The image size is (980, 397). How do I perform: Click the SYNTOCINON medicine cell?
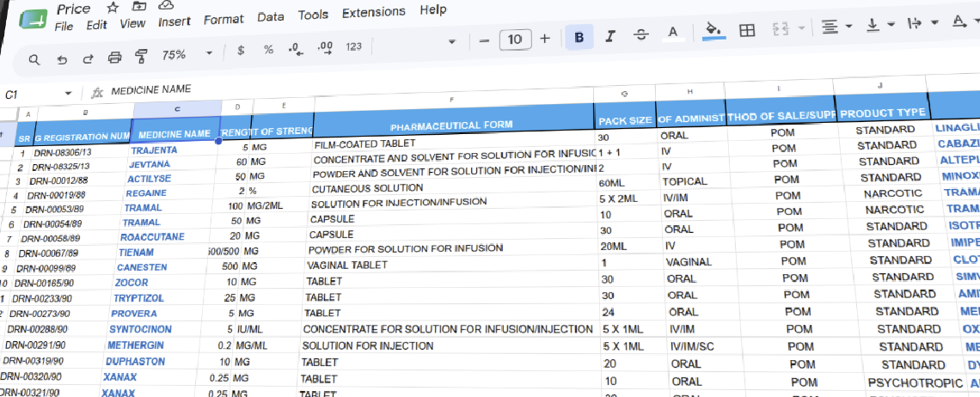(x=140, y=329)
